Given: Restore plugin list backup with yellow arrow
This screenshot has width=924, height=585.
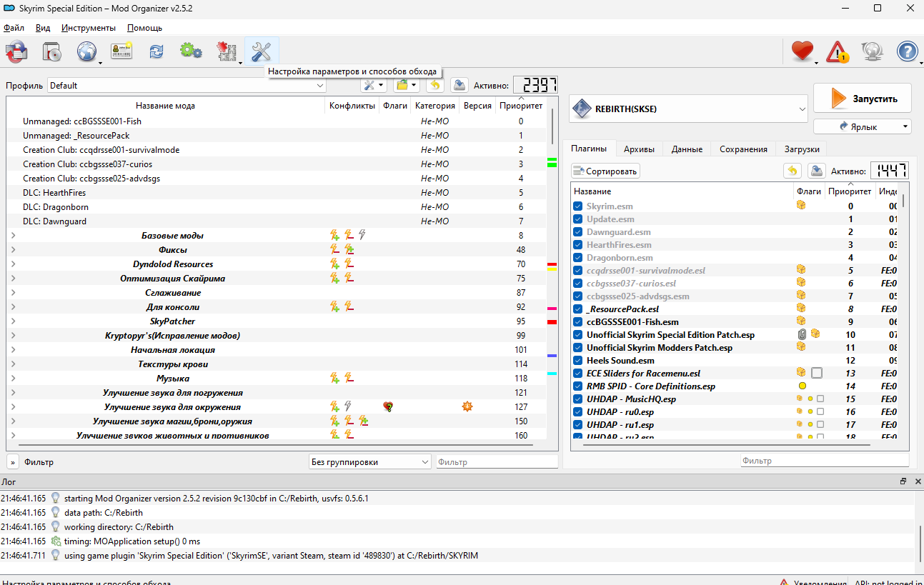Looking at the screenshot, I should (x=792, y=171).
